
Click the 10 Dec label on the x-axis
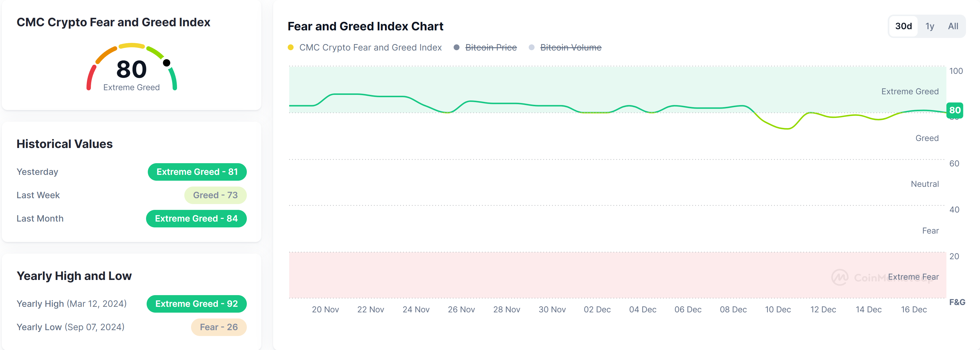pyautogui.click(x=778, y=309)
